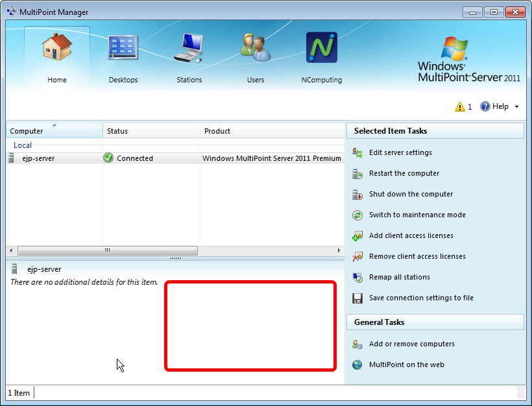
Task: Click the Add or remove computers icon
Action: coord(357,344)
